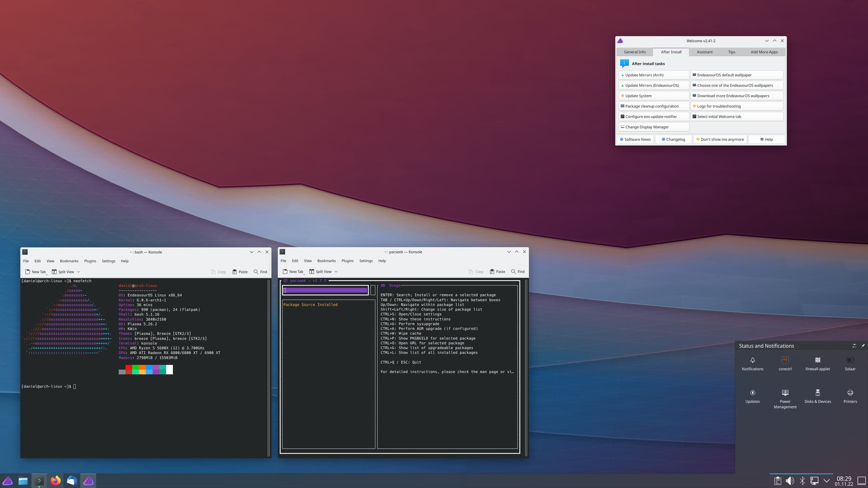Open Help in the Welcome window
This screenshot has height=488, width=868.
(x=766, y=140)
